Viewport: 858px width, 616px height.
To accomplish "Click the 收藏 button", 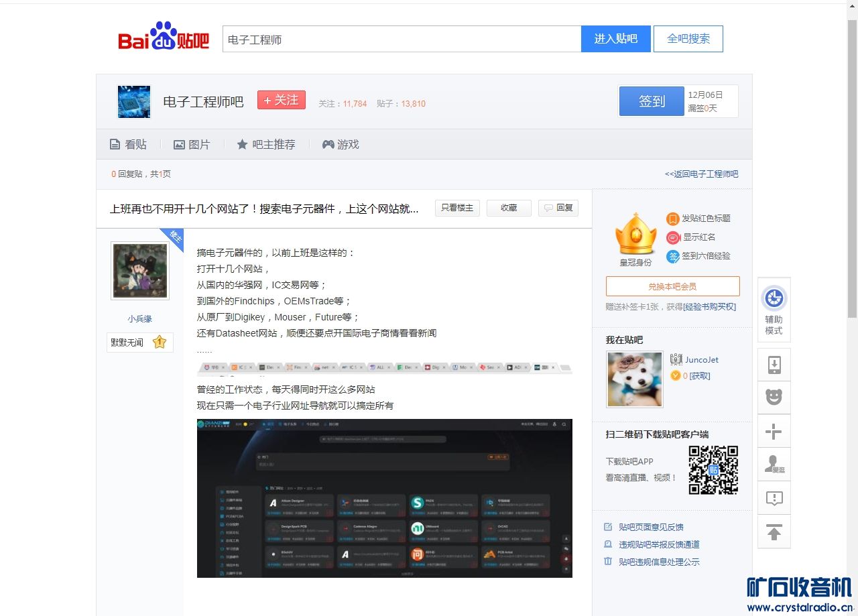I will pyautogui.click(x=509, y=208).
